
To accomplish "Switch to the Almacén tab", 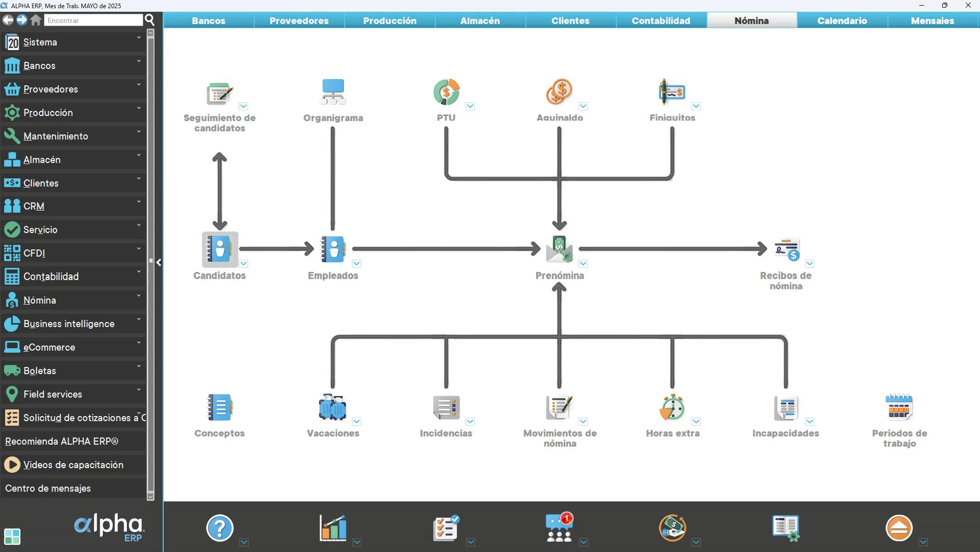I will (480, 20).
